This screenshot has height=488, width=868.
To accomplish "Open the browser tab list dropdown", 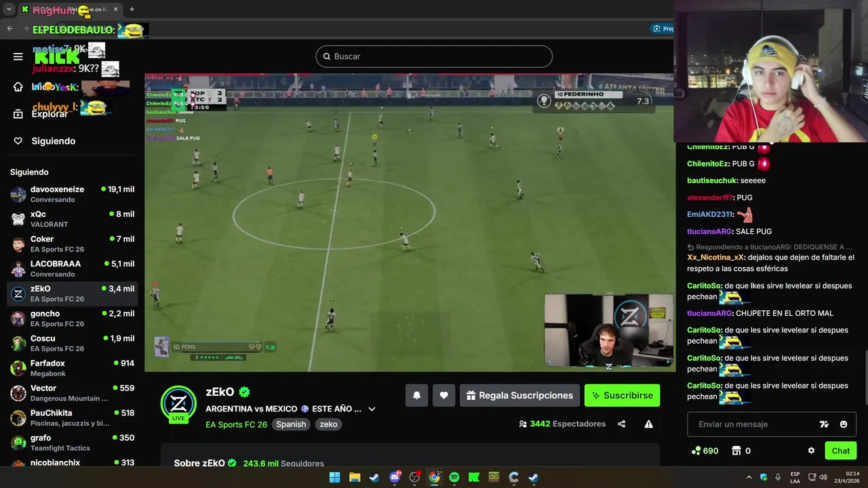I will coord(9,9).
